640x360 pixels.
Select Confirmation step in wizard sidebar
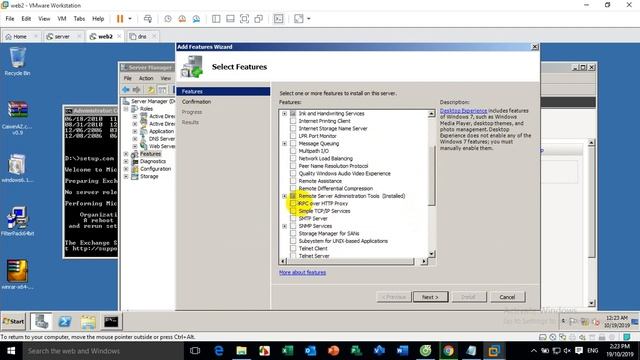(x=196, y=102)
